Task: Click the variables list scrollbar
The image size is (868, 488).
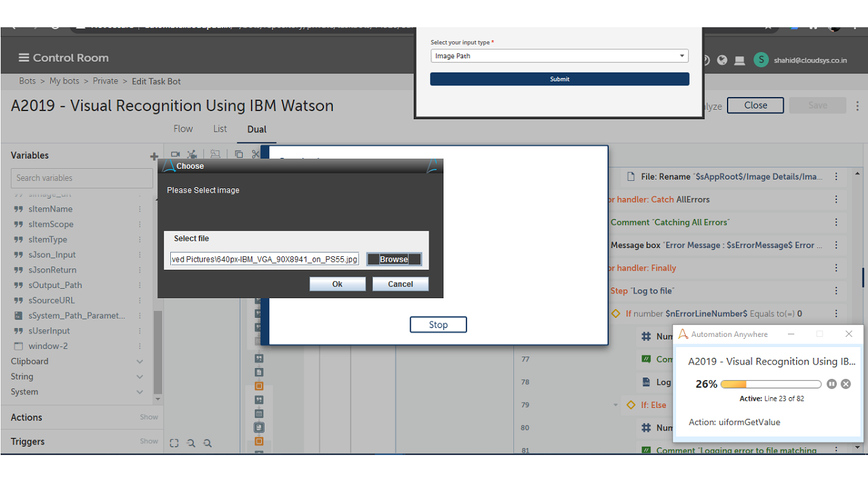Action: 158,352
